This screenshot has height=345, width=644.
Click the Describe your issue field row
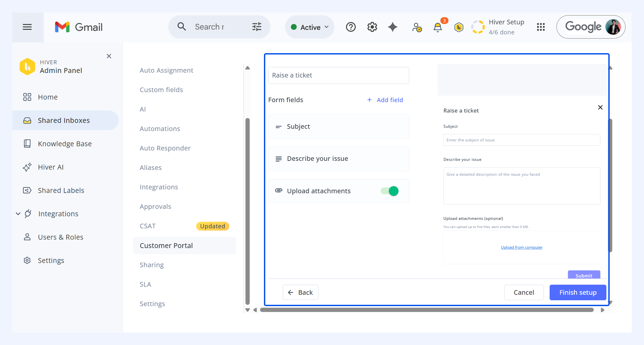339,159
